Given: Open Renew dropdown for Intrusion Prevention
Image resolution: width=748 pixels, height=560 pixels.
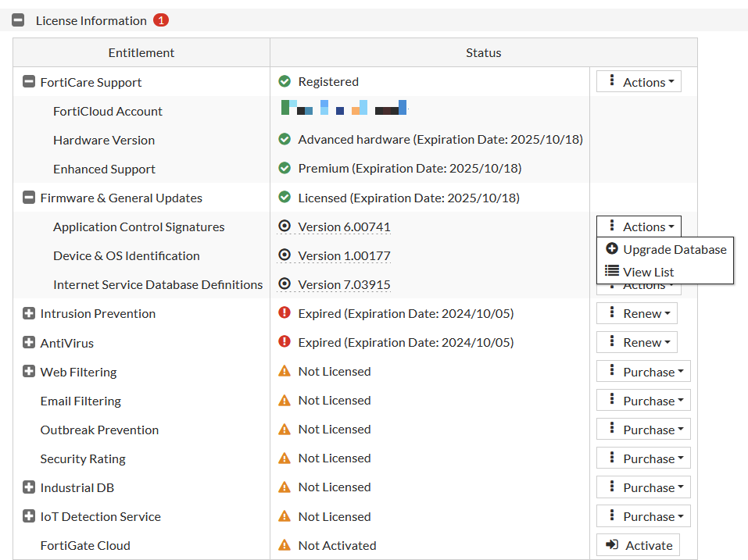Looking at the screenshot, I should pyautogui.click(x=637, y=313).
